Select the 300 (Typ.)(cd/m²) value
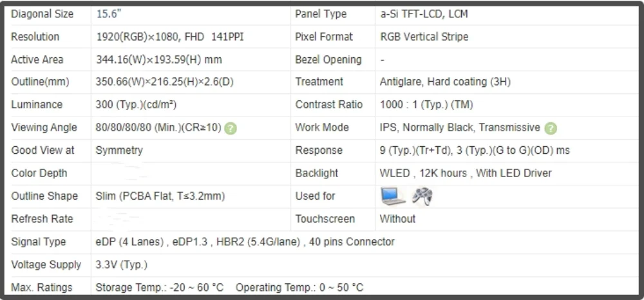Viewport: 644px width, 300px height. pyautogui.click(x=136, y=105)
